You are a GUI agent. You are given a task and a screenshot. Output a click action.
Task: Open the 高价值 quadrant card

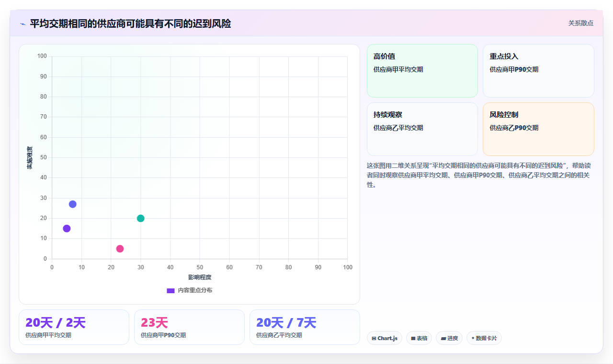point(422,71)
